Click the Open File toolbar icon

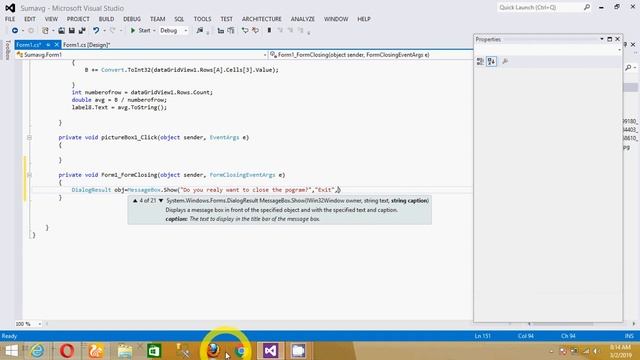61,31
